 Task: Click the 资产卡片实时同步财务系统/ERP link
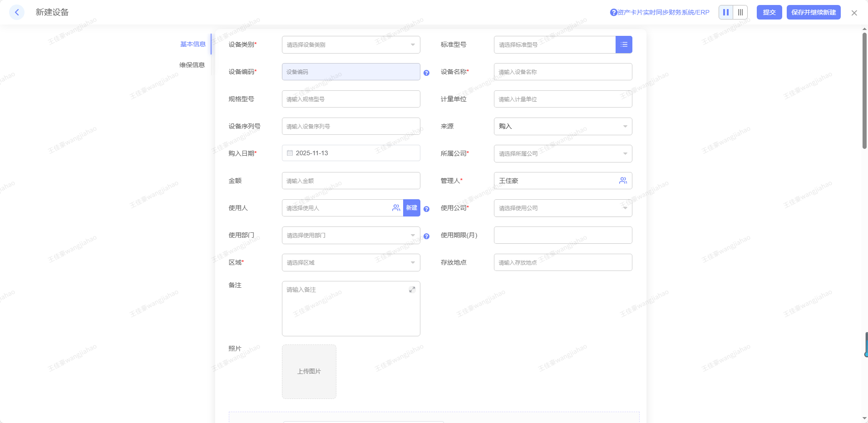[663, 12]
